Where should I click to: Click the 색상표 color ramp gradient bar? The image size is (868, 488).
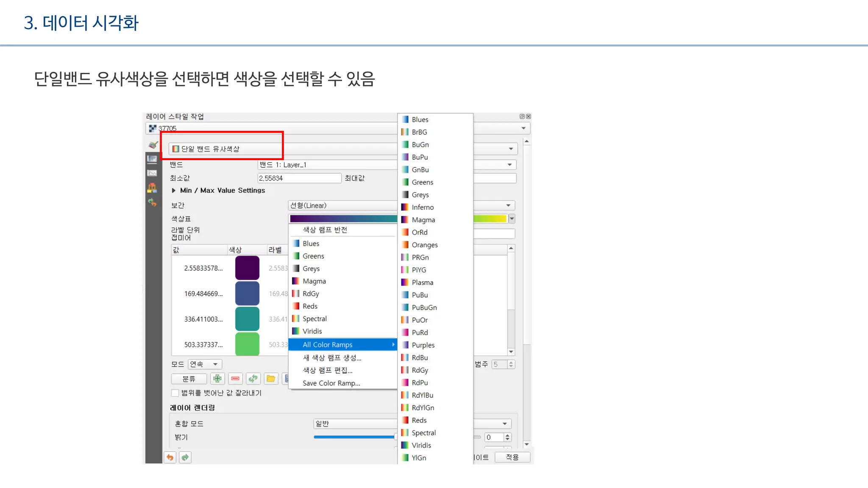398,219
